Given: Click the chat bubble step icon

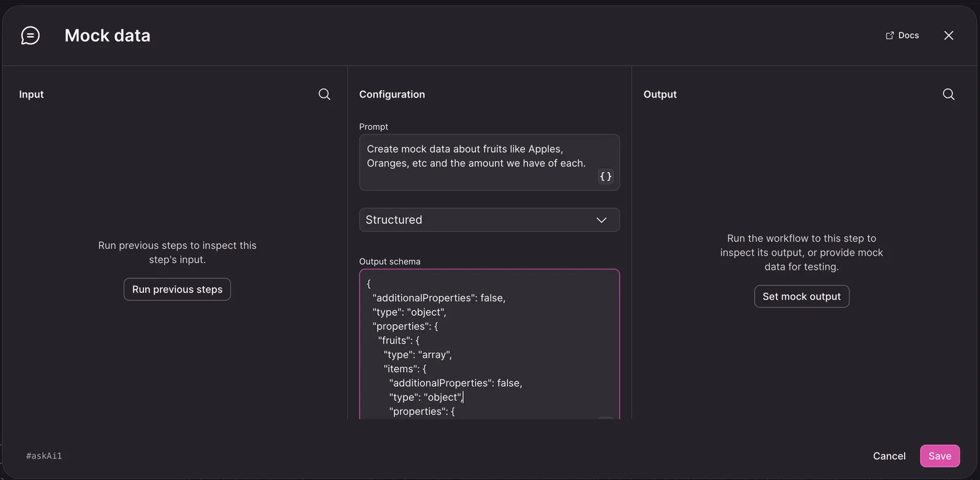Looking at the screenshot, I should tap(30, 36).
